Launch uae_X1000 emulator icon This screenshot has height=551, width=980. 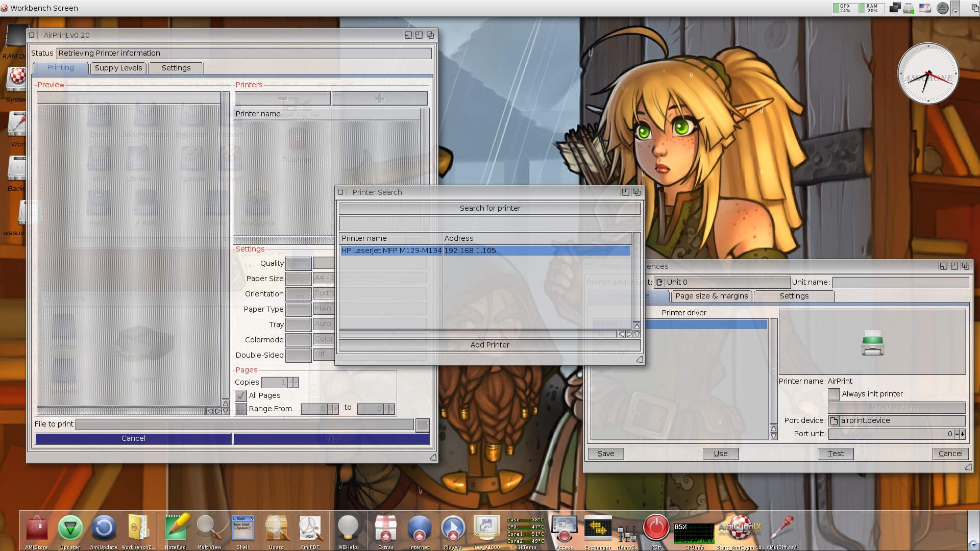click(x=486, y=529)
